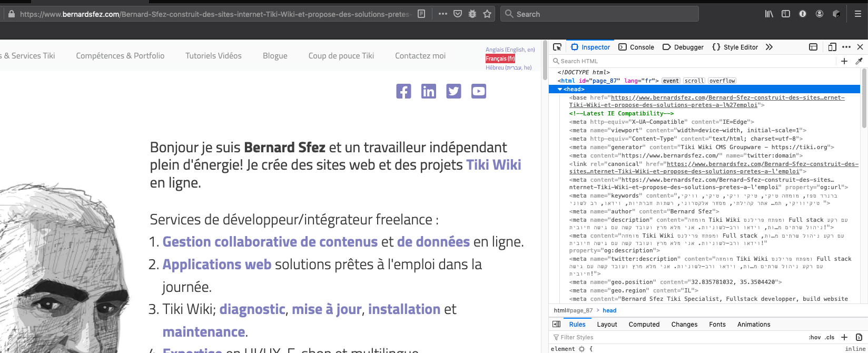This screenshot has width=868, height=353.
Task: Select html#page_87 breadcrumb
Action: coord(573,310)
